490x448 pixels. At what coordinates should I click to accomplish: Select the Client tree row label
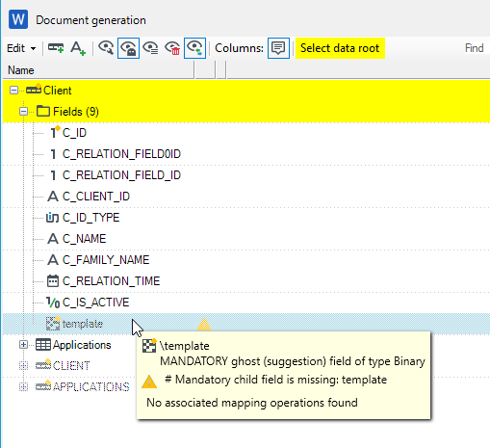(x=58, y=91)
